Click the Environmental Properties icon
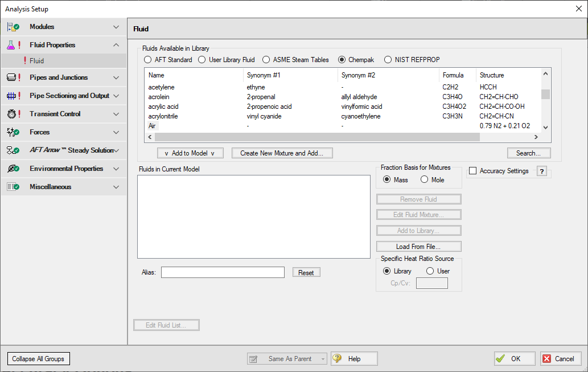This screenshot has width=588, height=372. coord(13,169)
